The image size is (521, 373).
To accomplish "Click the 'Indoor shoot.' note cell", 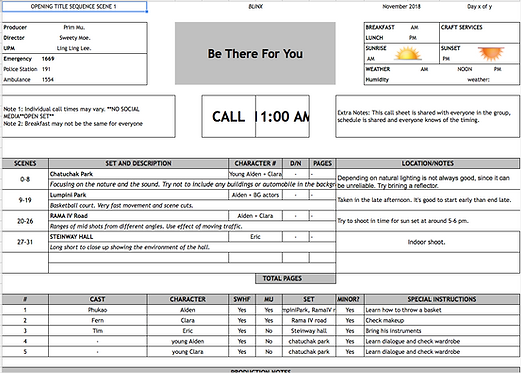I will [428, 242].
